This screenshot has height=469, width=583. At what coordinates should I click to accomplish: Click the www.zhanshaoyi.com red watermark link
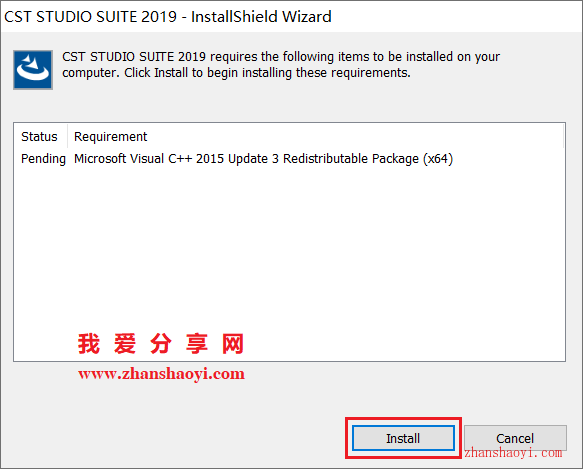point(161,374)
